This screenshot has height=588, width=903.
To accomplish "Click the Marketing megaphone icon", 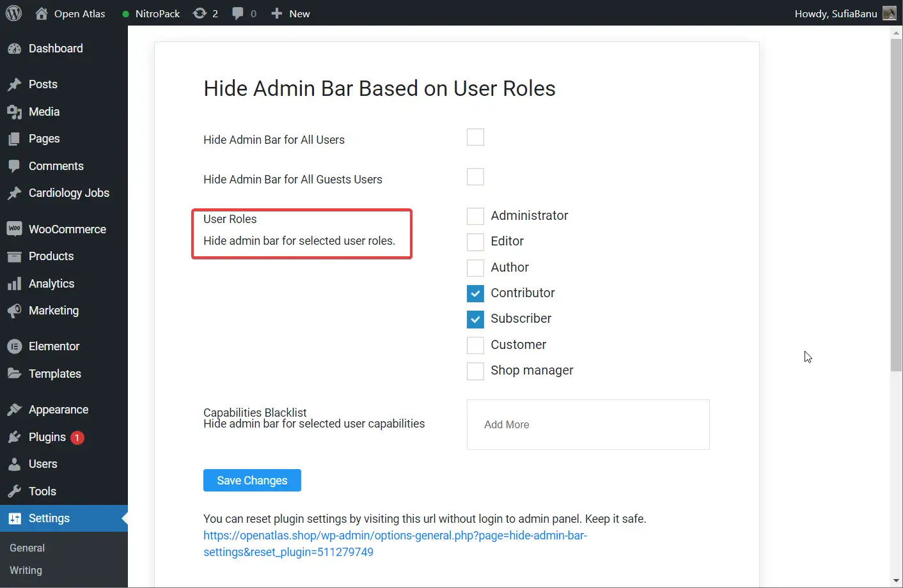I will 14,311.
